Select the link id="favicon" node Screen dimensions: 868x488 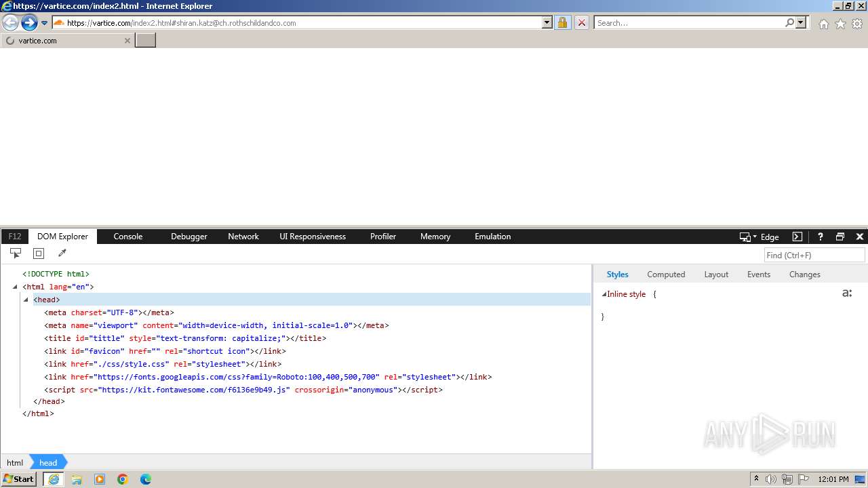pyautogui.click(x=165, y=351)
